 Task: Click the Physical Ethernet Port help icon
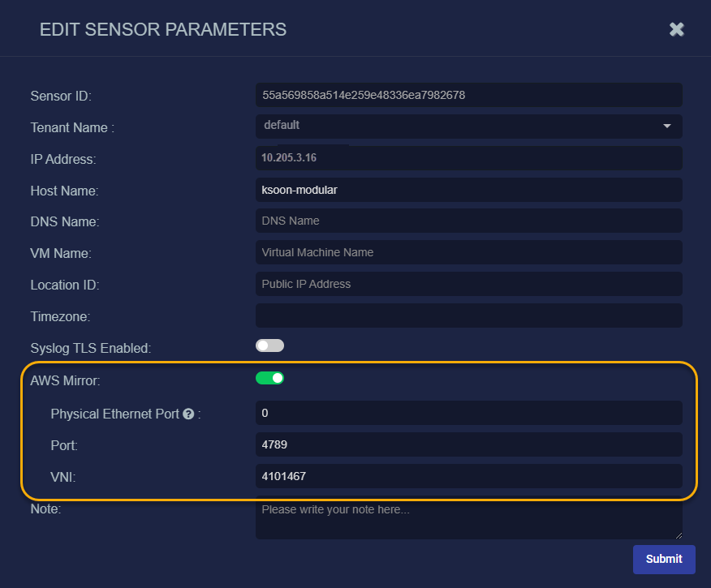tap(188, 414)
